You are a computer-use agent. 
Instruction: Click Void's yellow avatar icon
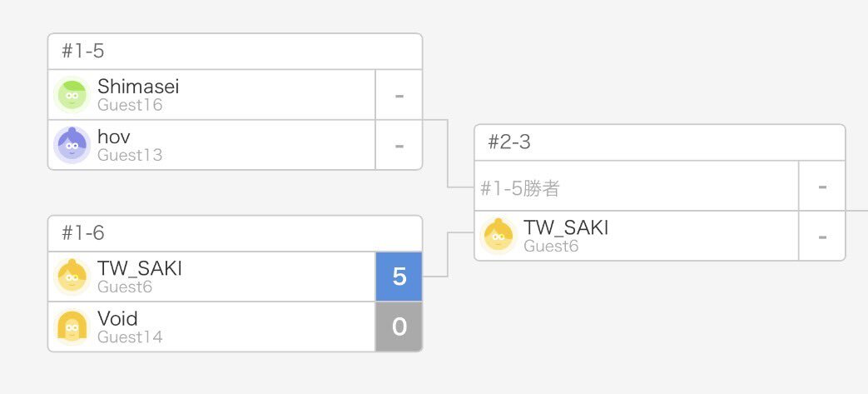tap(72, 327)
